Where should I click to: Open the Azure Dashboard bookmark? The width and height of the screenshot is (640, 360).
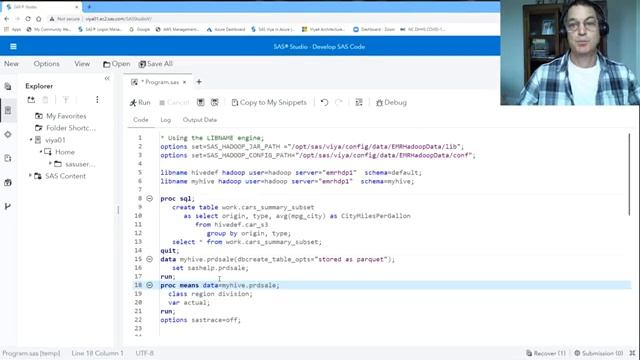[226, 29]
